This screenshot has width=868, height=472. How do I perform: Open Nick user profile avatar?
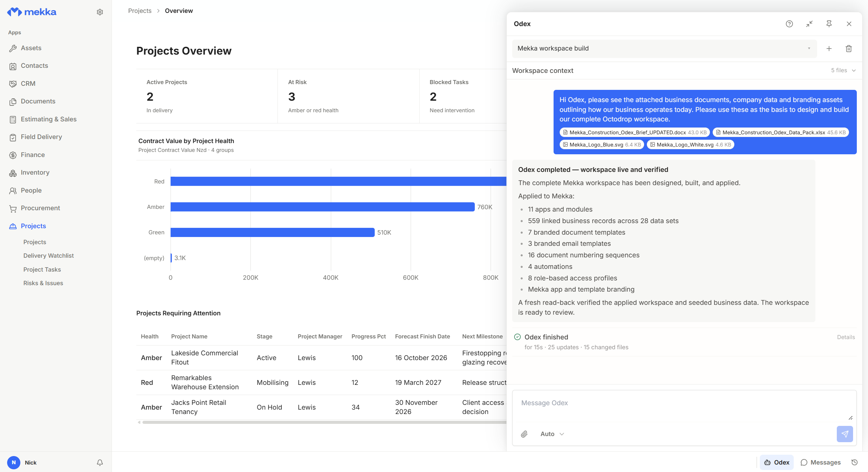point(14,463)
